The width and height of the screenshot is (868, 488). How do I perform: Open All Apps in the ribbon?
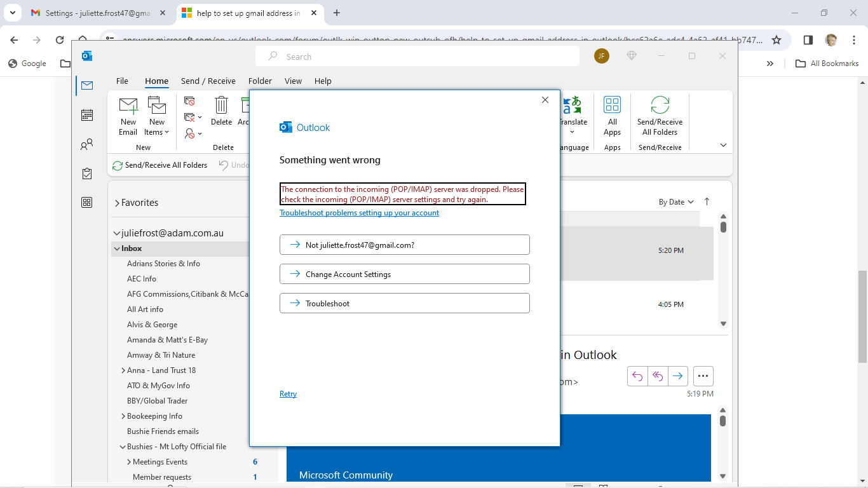[x=612, y=116]
